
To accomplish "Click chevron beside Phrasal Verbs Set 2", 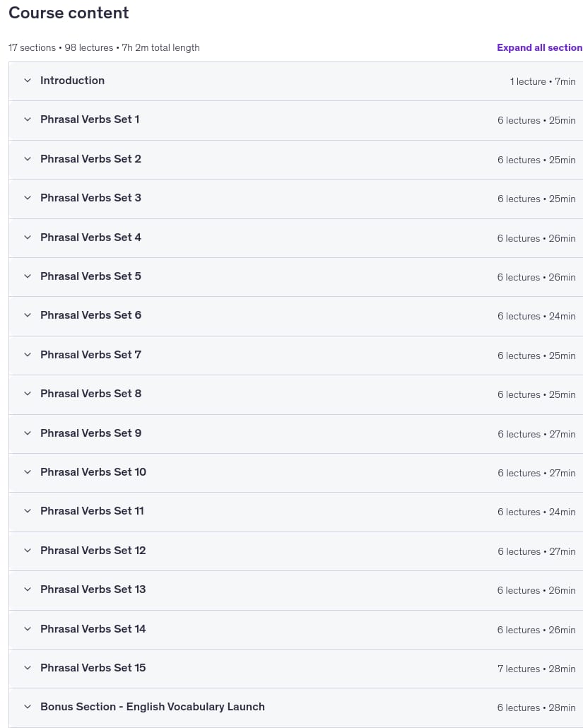I will point(28,159).
